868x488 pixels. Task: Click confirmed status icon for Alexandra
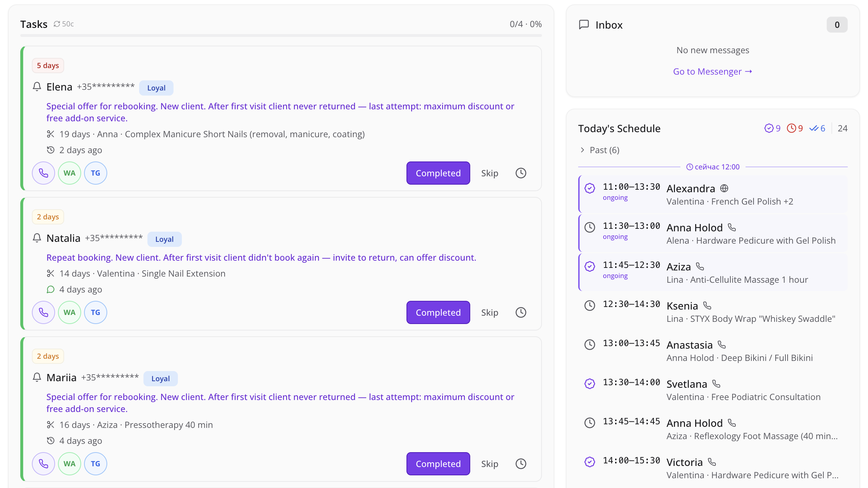[x=590, y=188]
